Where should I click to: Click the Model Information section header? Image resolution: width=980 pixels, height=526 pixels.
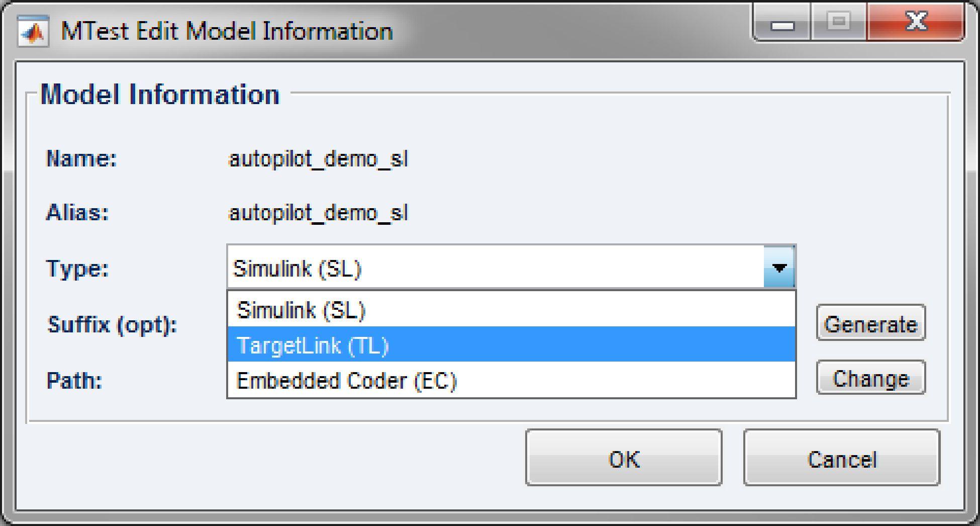point(161,94)
